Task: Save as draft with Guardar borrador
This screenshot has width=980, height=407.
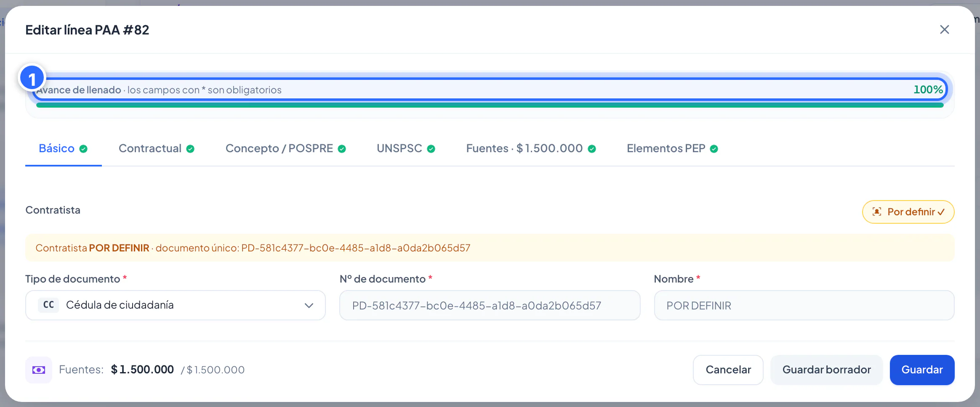Action: 826,370
